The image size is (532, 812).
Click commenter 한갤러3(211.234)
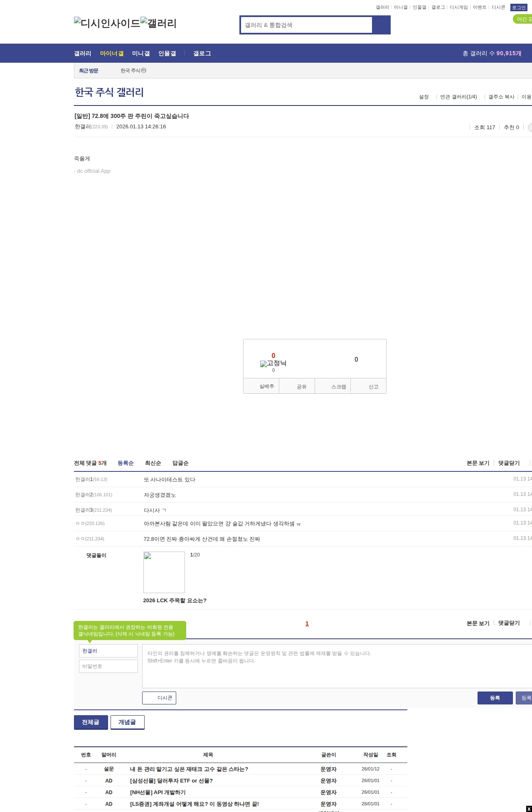pyautogui.click(x=94, y=510)
